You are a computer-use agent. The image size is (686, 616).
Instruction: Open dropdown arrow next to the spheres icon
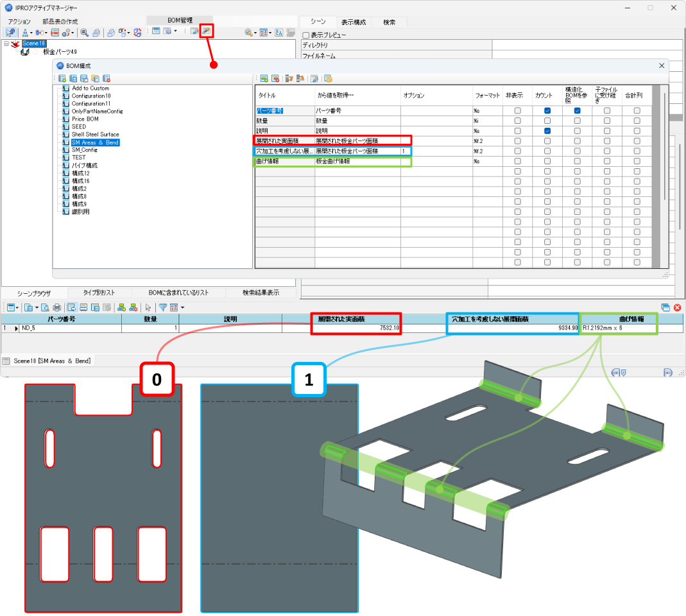73,33
